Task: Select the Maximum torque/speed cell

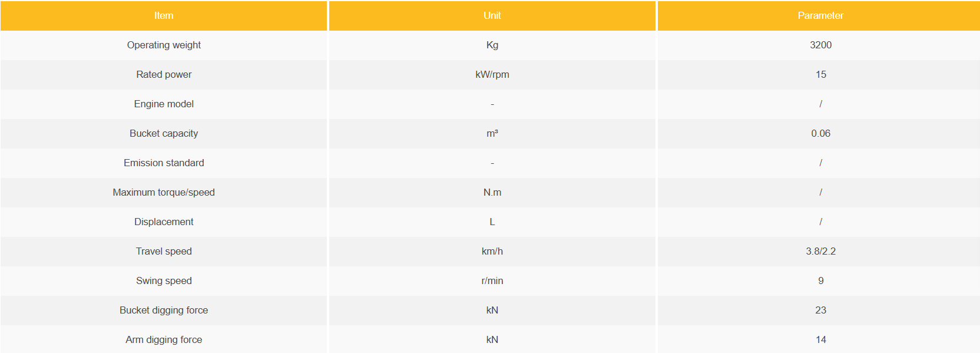Action: click(164, 193)
